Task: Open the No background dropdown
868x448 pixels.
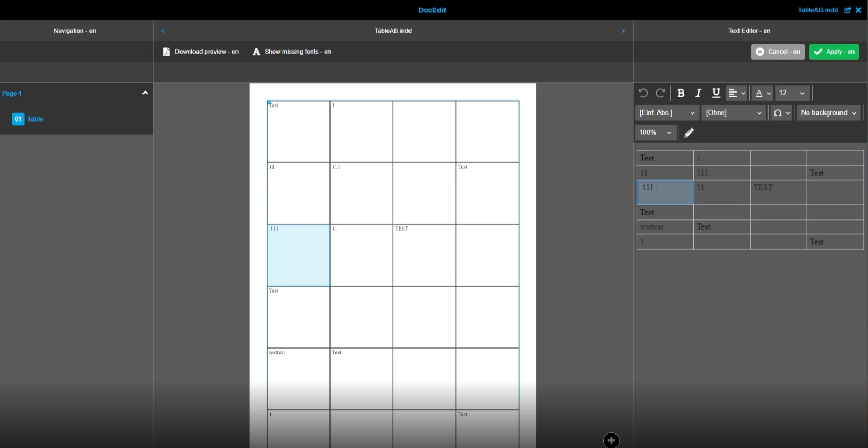Action: click(828, 113)
